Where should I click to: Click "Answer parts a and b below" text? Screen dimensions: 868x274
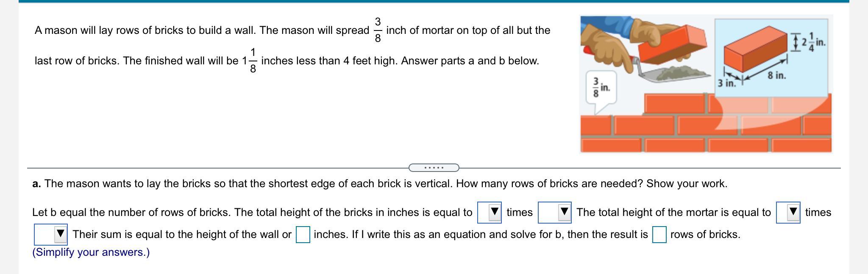coord(470,61)
